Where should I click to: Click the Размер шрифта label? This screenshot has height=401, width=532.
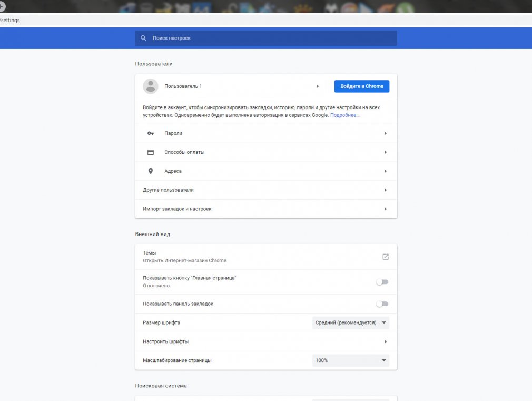pos(162,322)
